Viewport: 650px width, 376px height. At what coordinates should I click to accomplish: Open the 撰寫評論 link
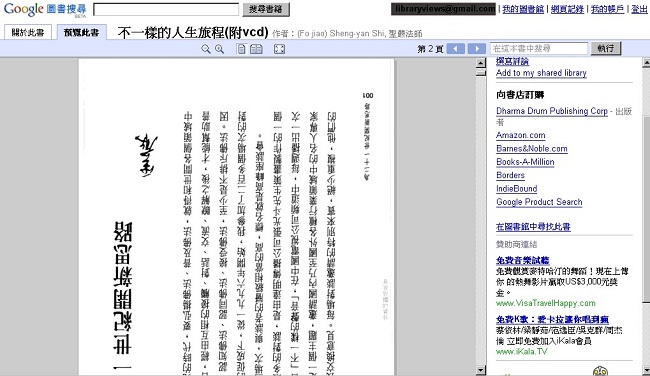coord(512,61)
